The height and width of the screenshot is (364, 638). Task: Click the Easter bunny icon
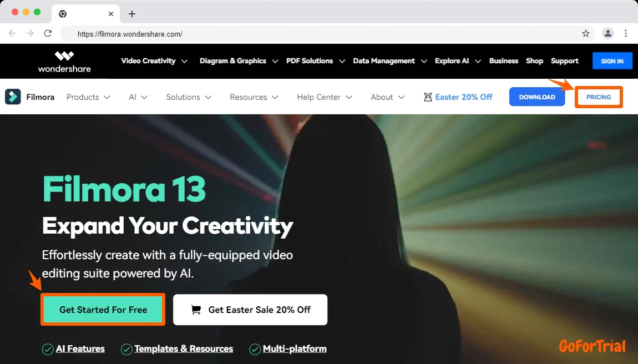pyautogui.click(x=428, y=97)
